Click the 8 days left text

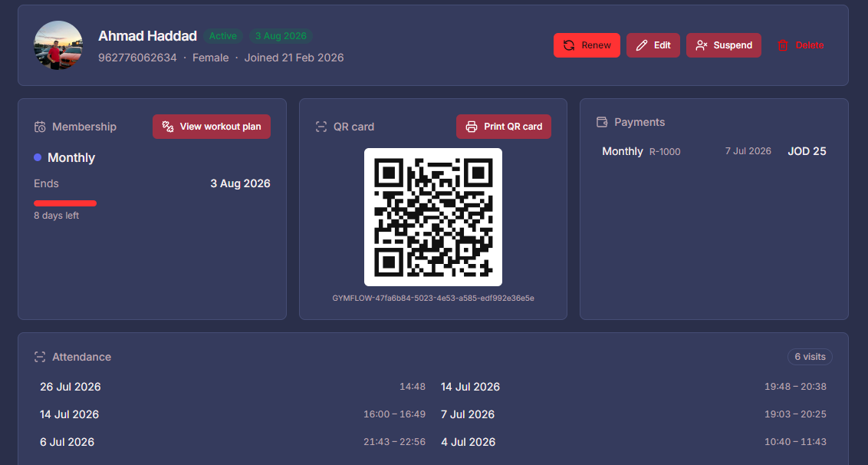click(57, 216)
